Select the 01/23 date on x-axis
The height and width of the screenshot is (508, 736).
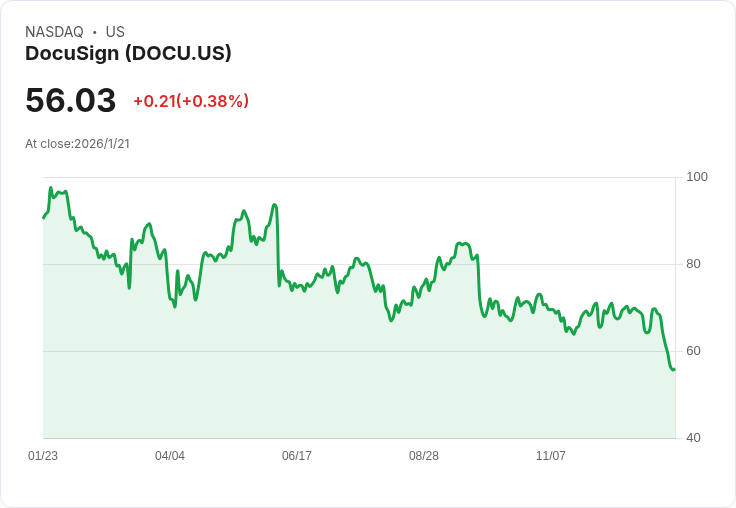[x=43, y=456]
